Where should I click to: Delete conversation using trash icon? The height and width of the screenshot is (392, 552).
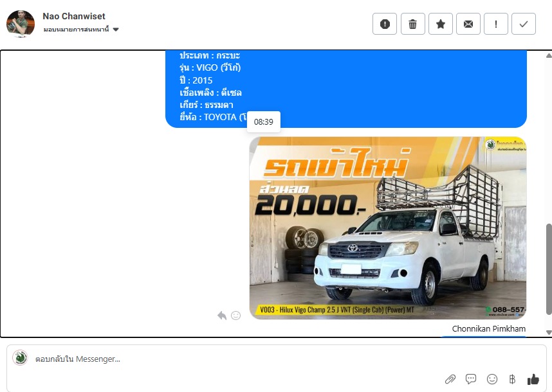point(412,24)
